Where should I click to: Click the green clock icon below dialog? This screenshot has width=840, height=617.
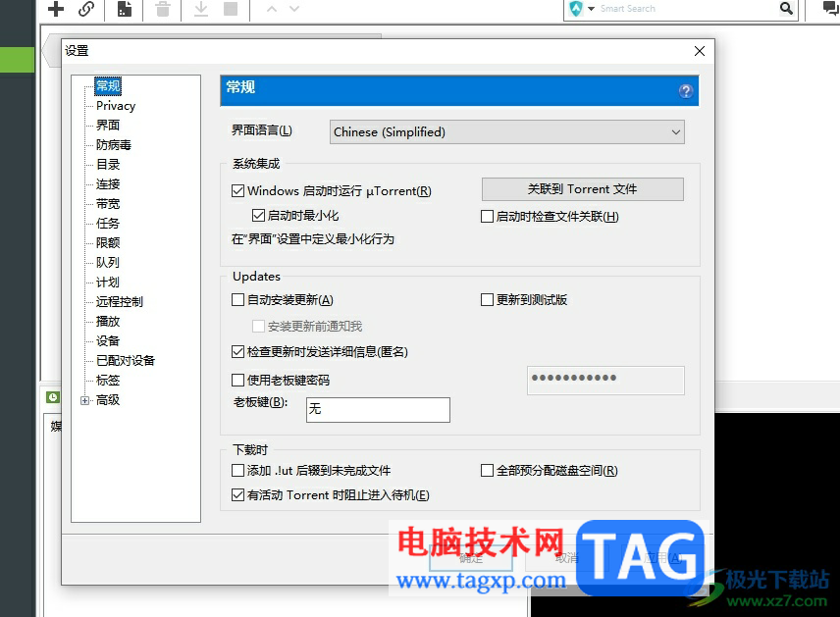point(53,397)
